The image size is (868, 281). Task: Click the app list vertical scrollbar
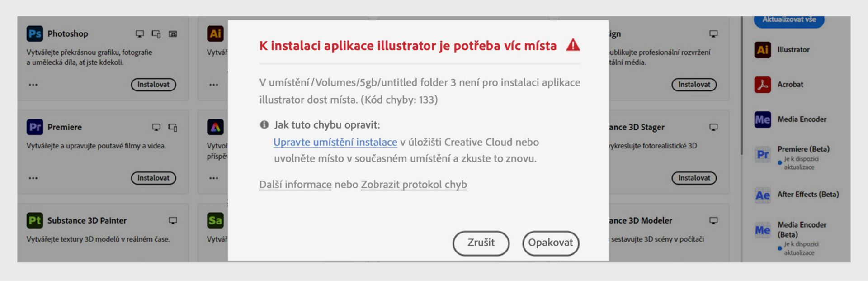tap(741, 86)
